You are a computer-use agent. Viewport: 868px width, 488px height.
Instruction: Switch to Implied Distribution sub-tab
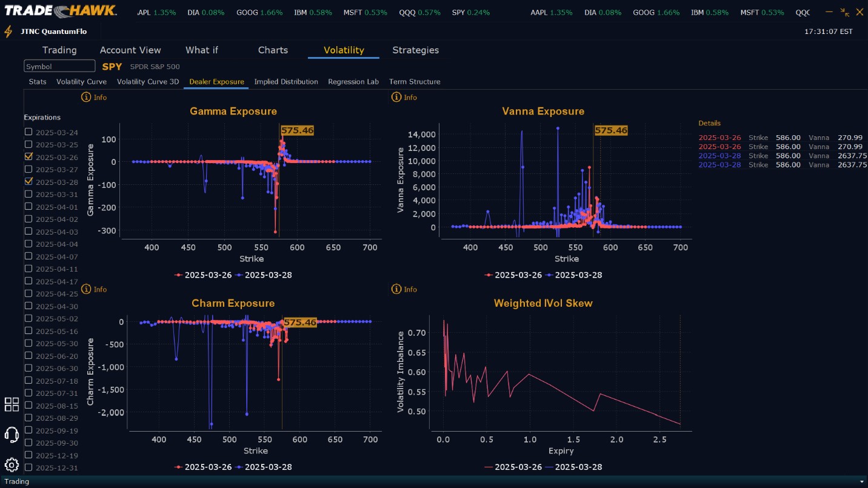(x=286, y=82)
